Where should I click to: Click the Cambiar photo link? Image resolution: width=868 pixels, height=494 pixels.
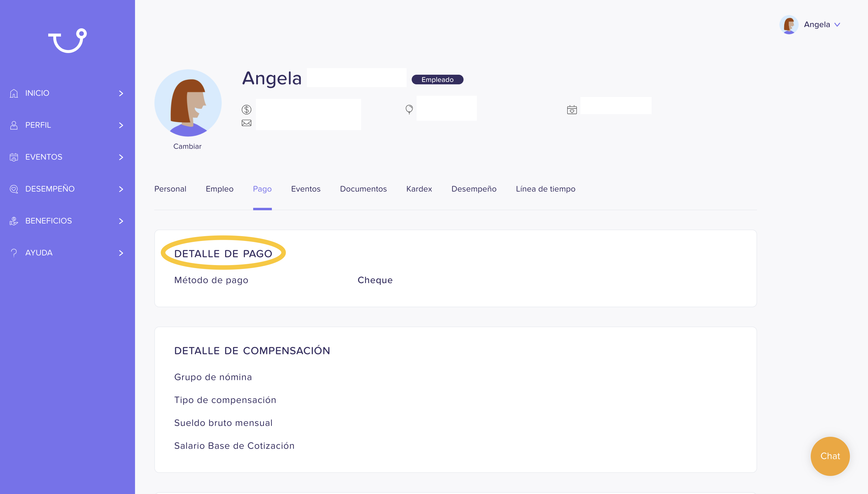187,146
